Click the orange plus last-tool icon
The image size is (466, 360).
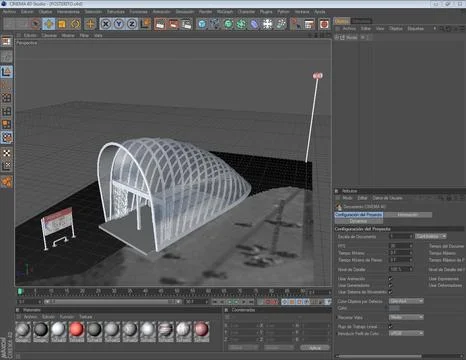click(90, 24)
